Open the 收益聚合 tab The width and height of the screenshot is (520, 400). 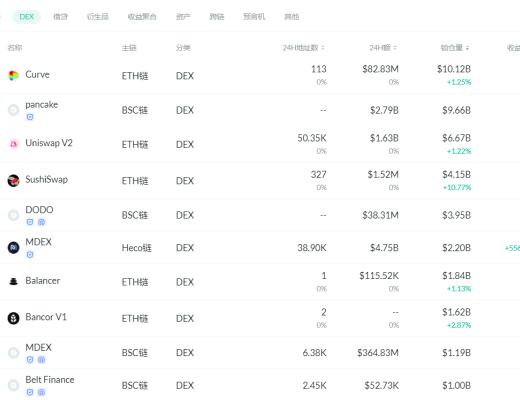pos(142,17)
